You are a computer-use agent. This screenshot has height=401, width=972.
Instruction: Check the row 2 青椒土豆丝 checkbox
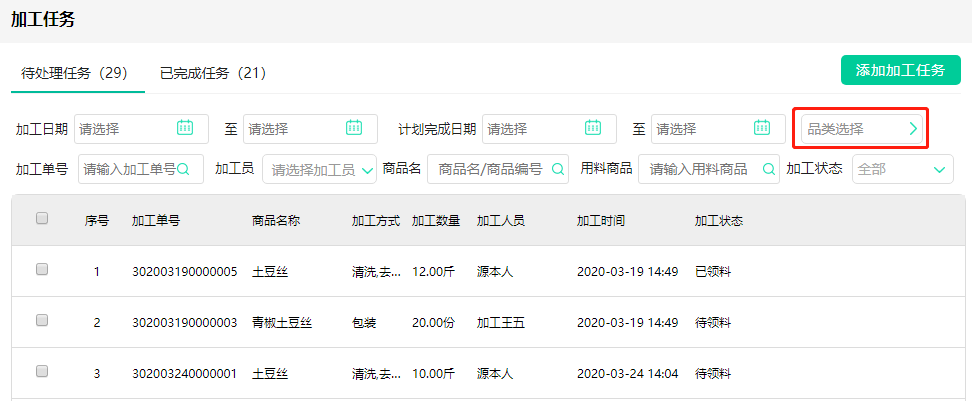point(42,320)
